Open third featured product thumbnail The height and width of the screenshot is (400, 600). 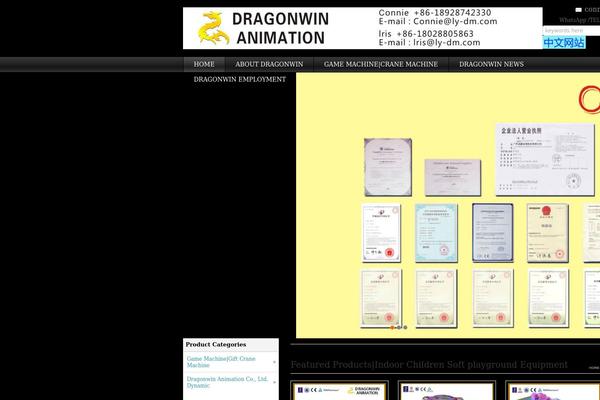tap(553, 390)
